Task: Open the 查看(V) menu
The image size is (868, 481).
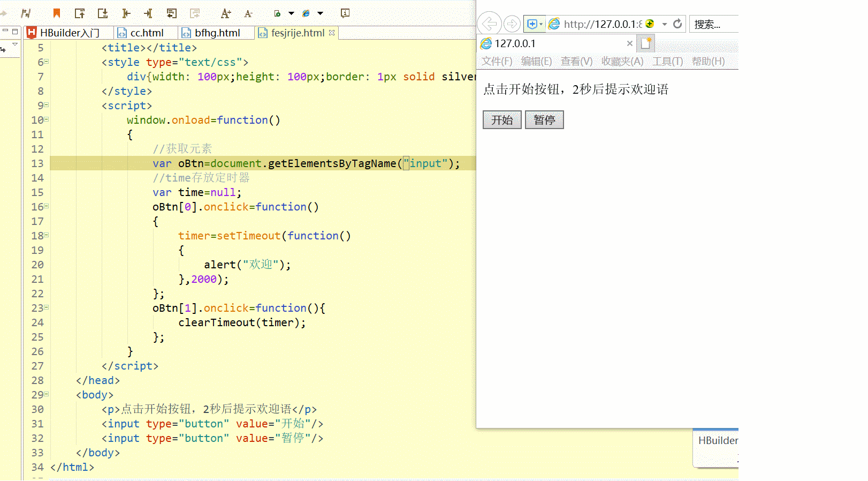Action: (576, 61)
